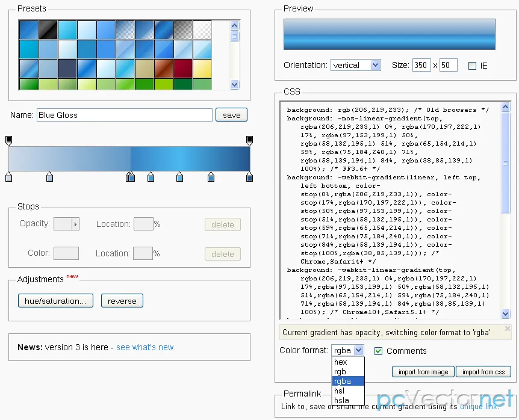Image resolution: width=519 pixels, height=420 pixels.
Task: Click import from image button
Action: coord(423,372)
